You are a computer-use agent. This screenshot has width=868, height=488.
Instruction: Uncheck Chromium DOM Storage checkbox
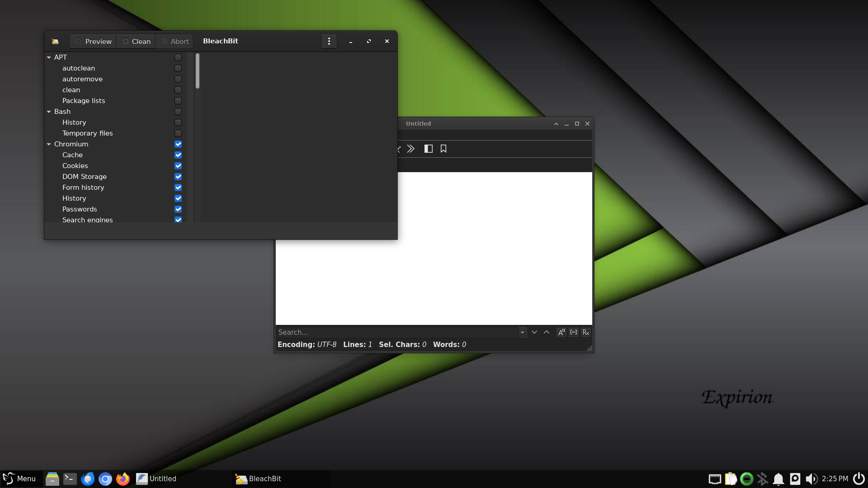coord(178,177)
